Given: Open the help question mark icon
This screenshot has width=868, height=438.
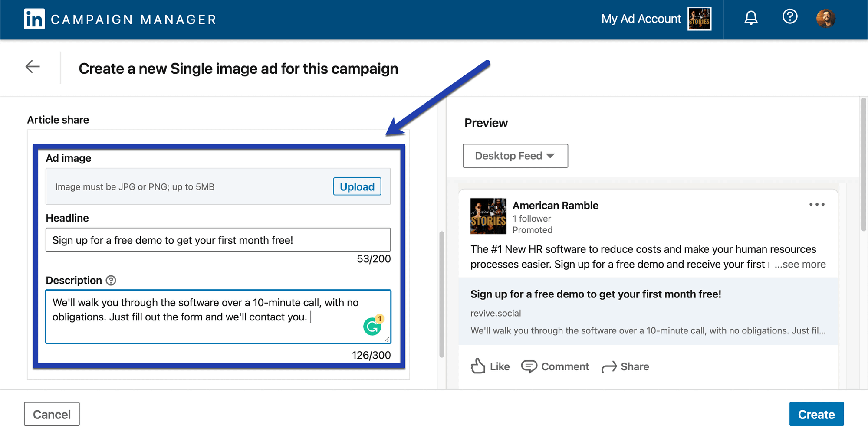Looking at the screenshot, I should [790, 17].
